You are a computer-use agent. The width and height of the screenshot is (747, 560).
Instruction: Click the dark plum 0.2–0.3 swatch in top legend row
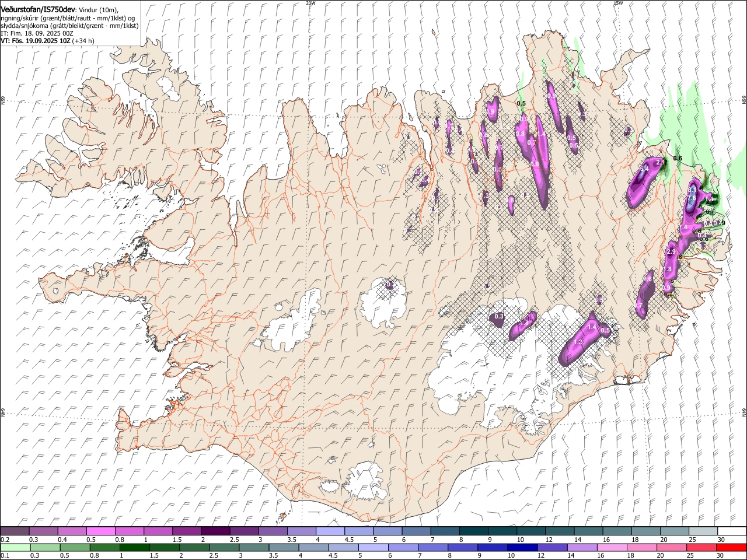15,531
